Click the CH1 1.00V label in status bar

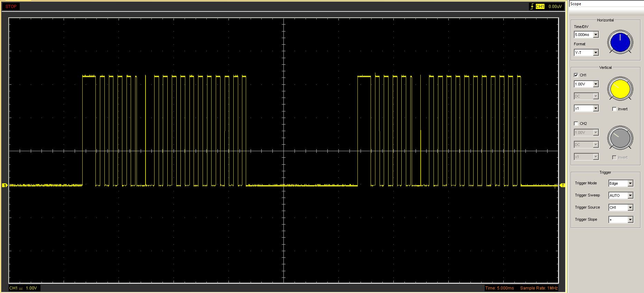pos(24,288)
